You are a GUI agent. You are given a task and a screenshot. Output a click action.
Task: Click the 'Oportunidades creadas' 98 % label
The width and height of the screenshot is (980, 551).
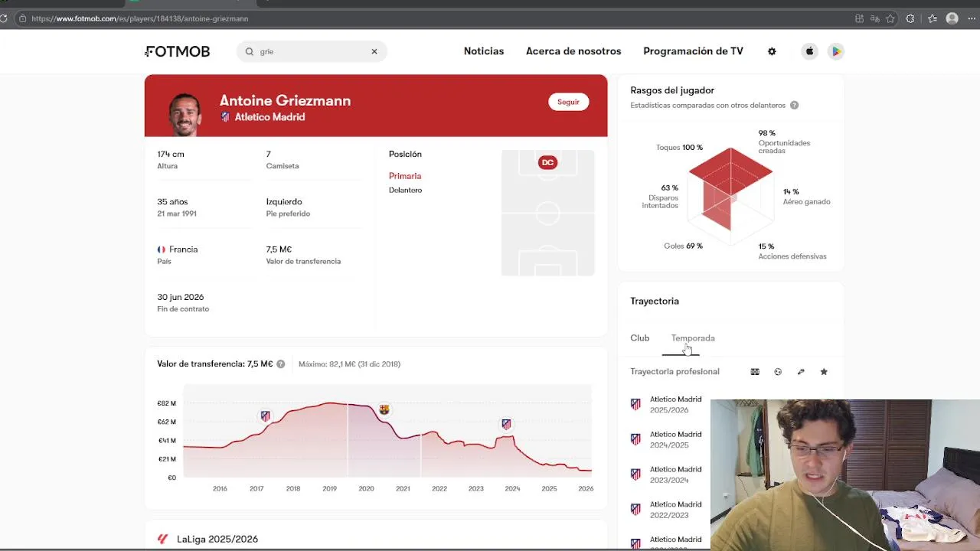tap(784, 142)
